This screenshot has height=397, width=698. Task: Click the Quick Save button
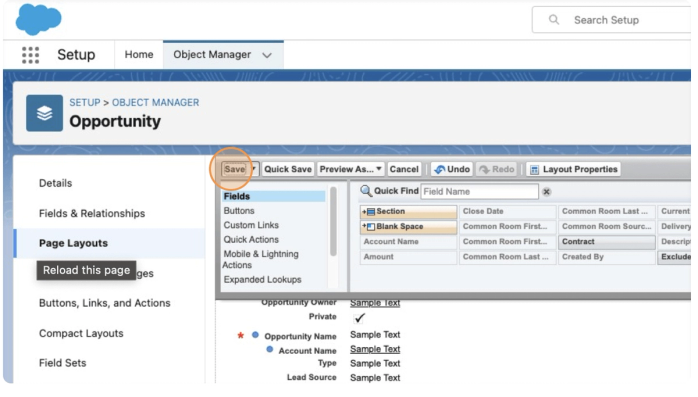coord(288,169)
